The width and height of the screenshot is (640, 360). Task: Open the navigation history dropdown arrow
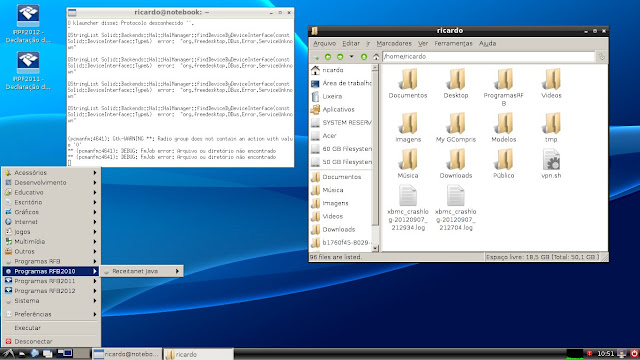(x=351, y=57)
